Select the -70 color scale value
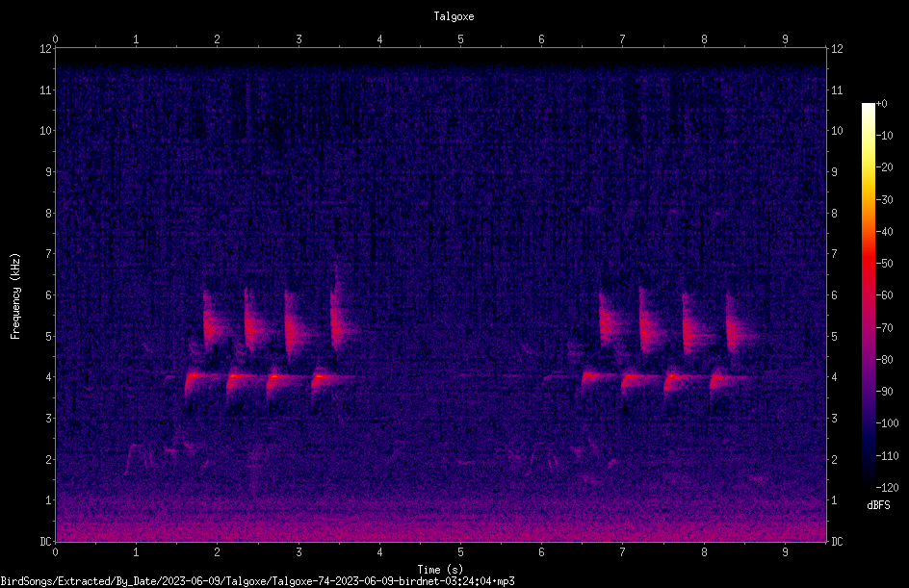This screenshot has width=909, height=588. click(x=885, y=328)
